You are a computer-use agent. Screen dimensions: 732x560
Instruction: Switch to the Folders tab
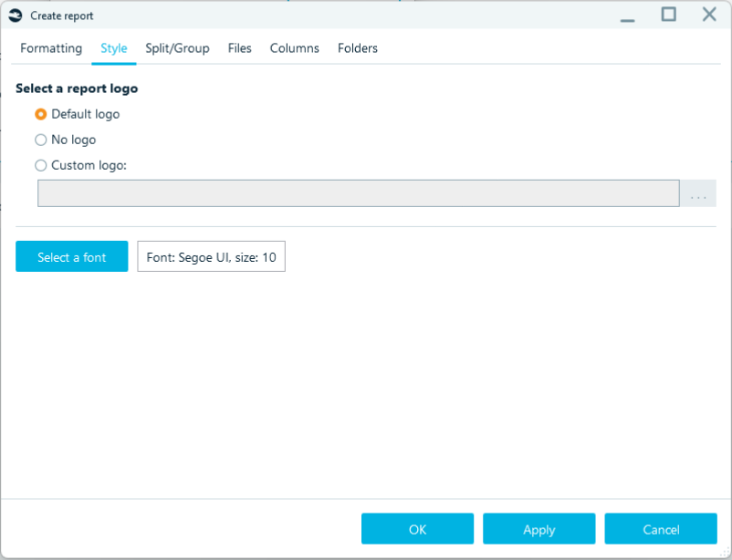[358, 48]
